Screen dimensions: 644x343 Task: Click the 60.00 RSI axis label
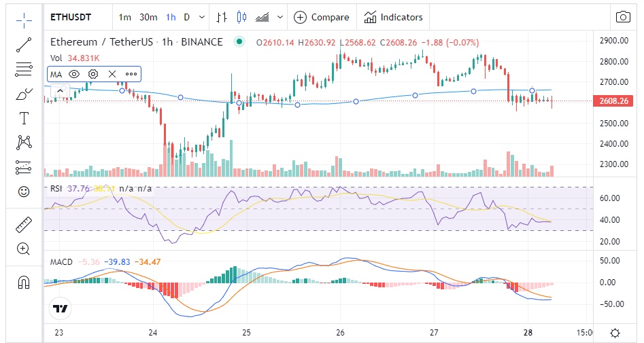tap(609, 198)
